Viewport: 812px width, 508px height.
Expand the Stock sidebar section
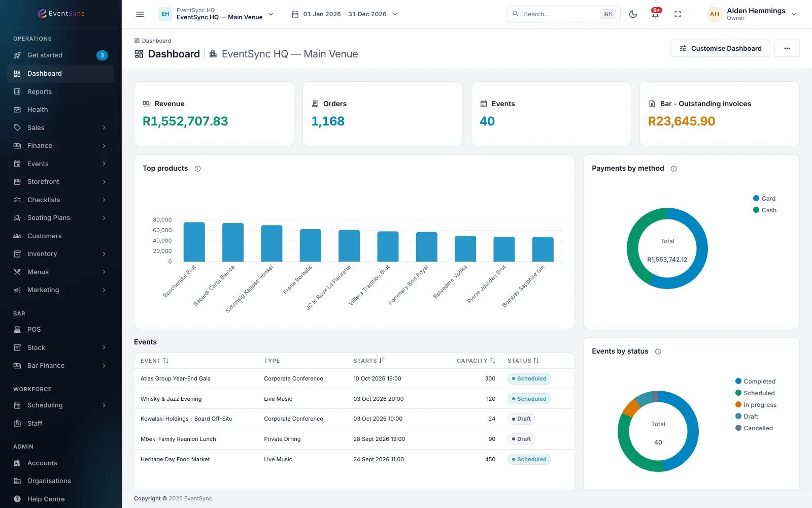point(61,347)
